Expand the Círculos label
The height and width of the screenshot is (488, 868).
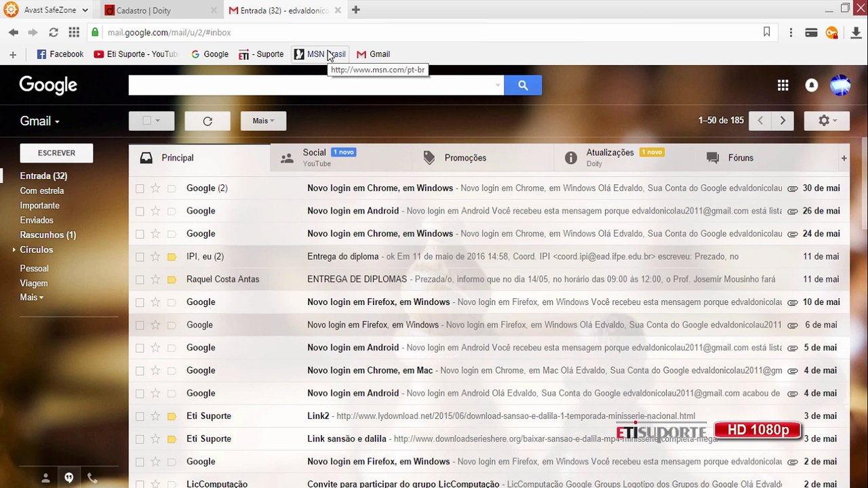point(14,250)
